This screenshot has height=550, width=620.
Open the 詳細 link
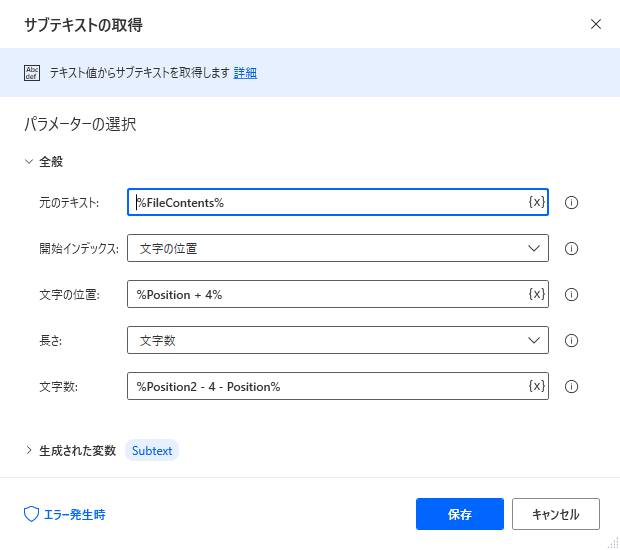[x=245, y=73]
